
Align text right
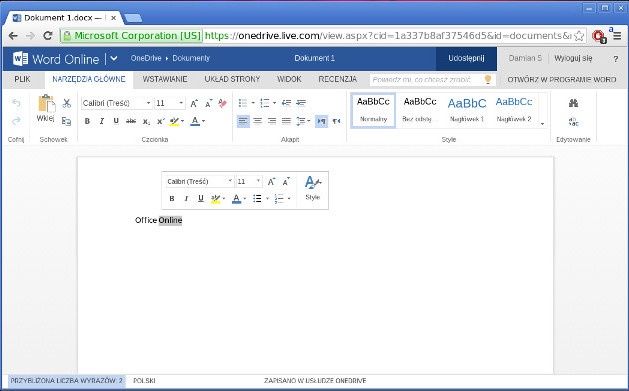pyautogui.click(x=272, y=121)
